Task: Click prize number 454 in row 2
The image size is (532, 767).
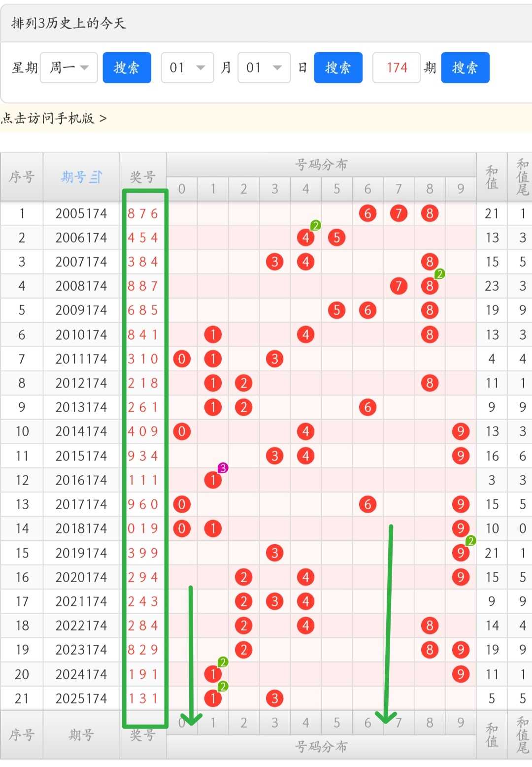Action: point(143,238)
